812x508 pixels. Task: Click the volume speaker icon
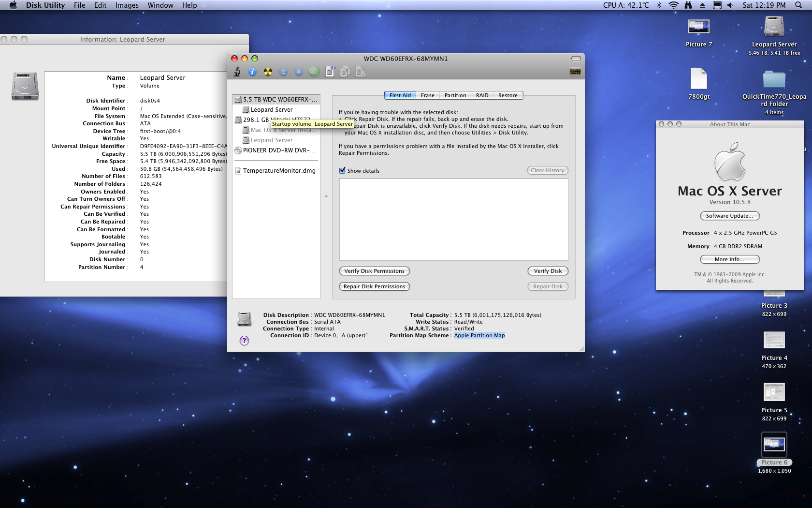coord(730,5)
